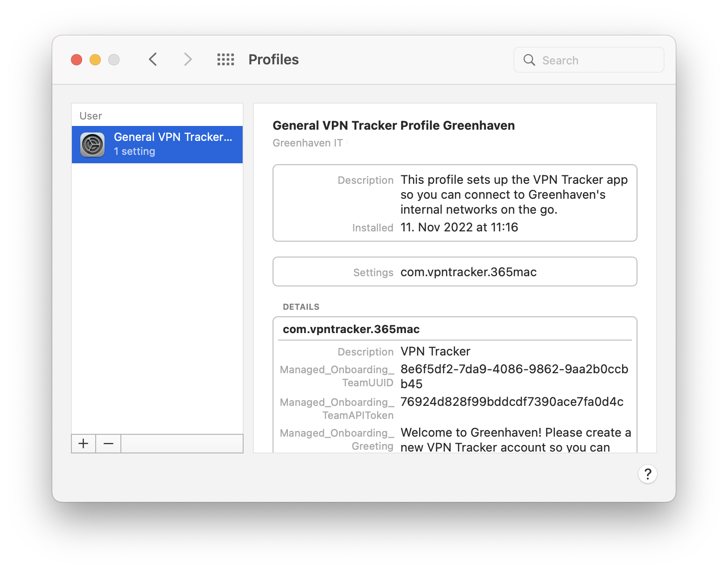
Task: Click the DETAILS section heading
Action: (301, 307)
